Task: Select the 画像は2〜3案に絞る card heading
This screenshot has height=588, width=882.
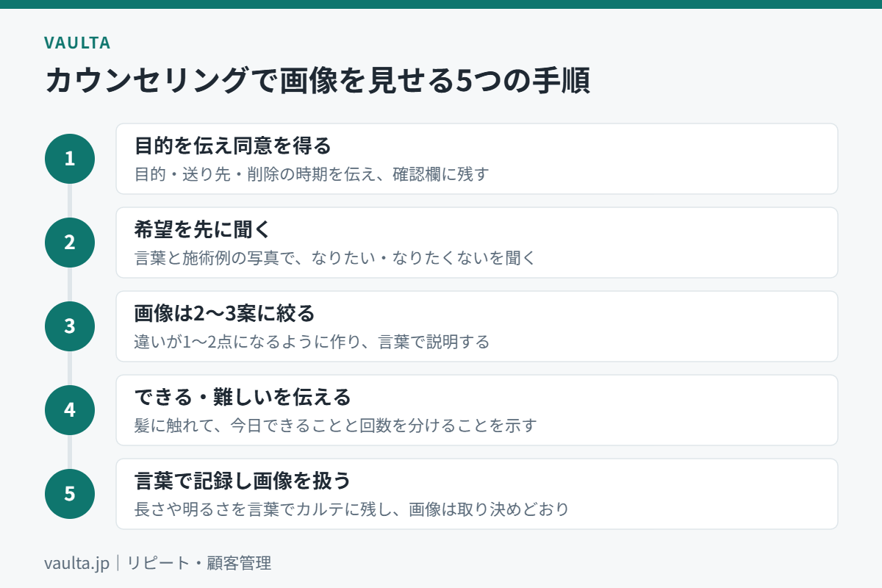Action: point(224,313)
